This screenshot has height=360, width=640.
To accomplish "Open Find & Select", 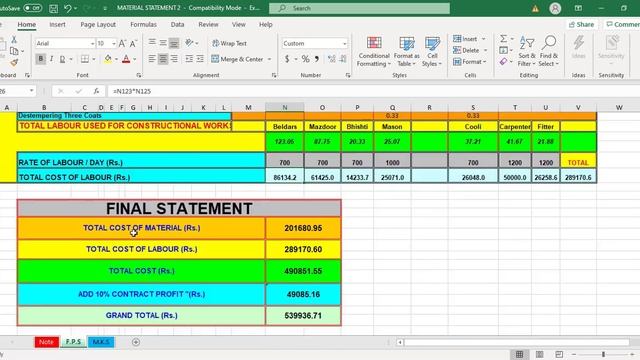I will [549, 51].
